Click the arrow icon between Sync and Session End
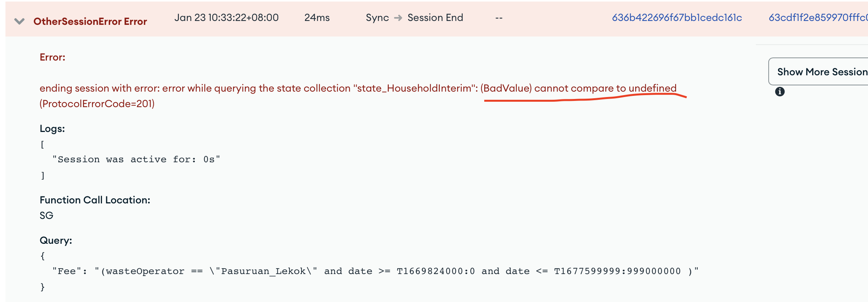Image resolution: width=868 pixels, height=302 pixels. pyautogui.click(x=398, y=18)
